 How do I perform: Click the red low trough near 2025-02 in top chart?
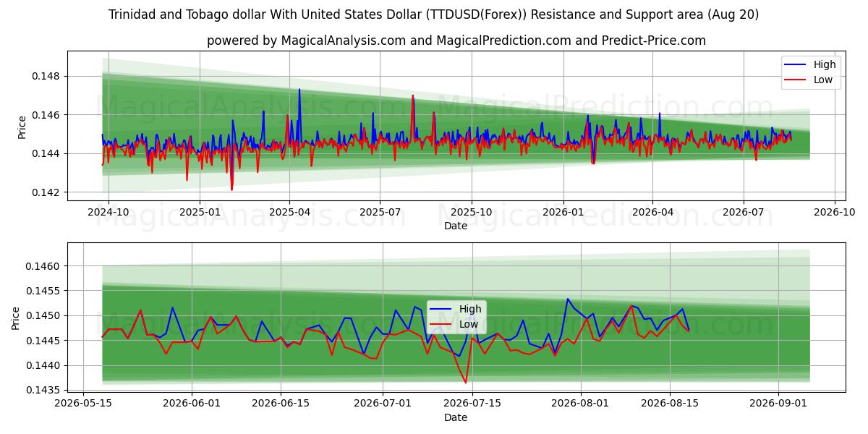click(232, 189)
